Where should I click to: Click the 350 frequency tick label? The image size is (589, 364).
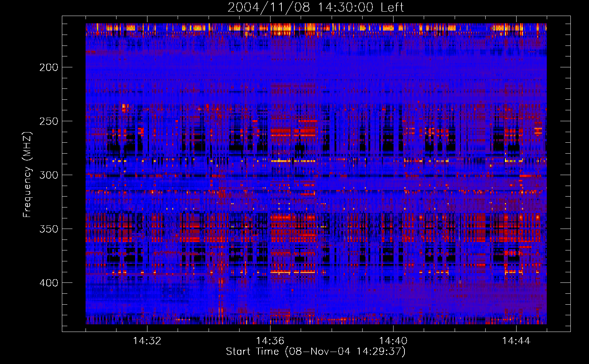click(49, 229)
